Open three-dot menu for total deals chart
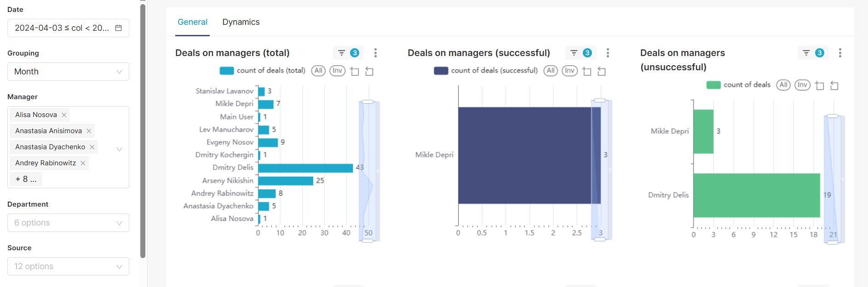868x287 pixels. coord(375,53)
